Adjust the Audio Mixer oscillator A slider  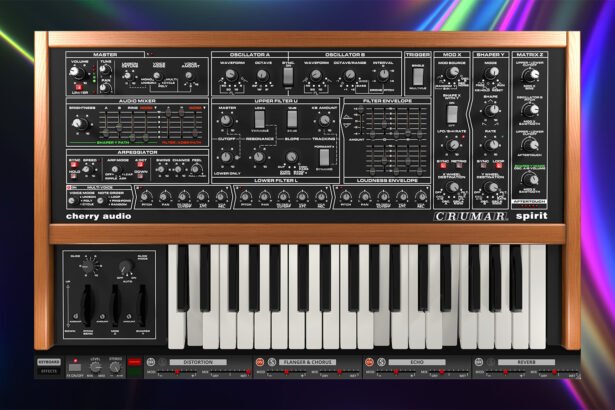click(106, 124)
